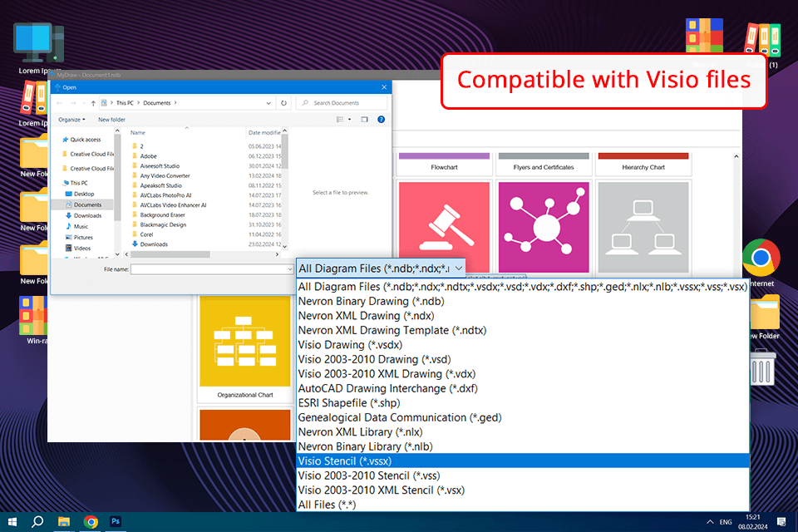The width and height of the screenshot is (798, 532).
Task: Open Flyers and Certificates template in MyDraw
Action: (544, 164)
